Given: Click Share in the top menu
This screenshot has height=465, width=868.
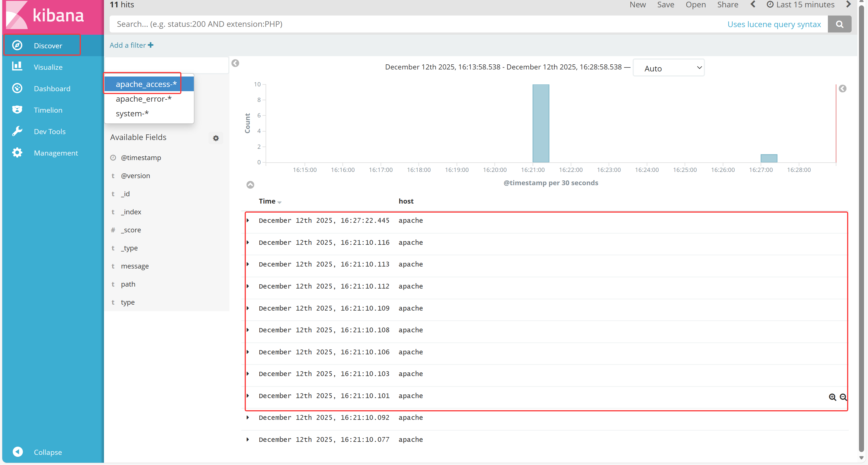Looking at the screenshot, I should pyautogui.click(x=728, y=5).
